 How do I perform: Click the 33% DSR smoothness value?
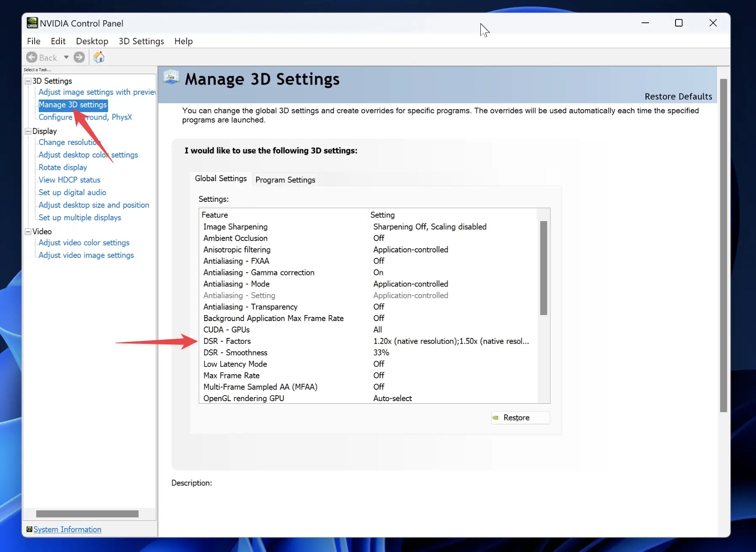(381, 353)
